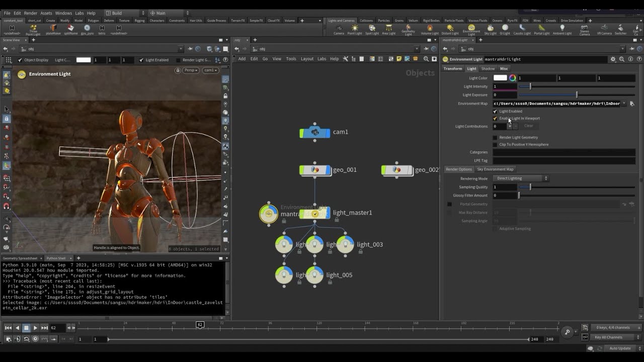Click the VR Camera shelf tool
Viewport: 644px width, 362px height.
coord(604,30)
